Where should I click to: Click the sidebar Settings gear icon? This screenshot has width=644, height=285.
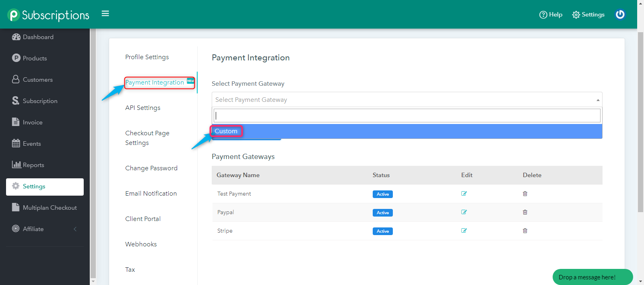click(16, 186)
